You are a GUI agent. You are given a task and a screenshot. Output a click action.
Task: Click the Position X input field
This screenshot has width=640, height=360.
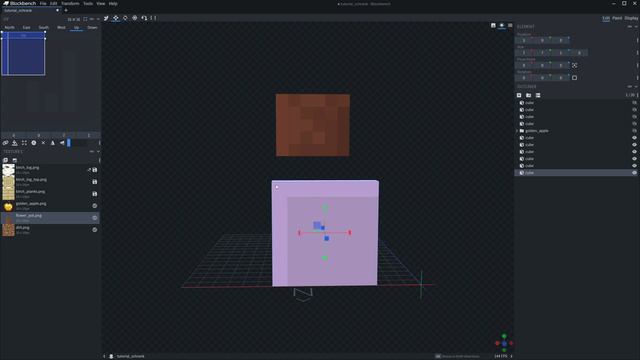click(x=524, y=40)
